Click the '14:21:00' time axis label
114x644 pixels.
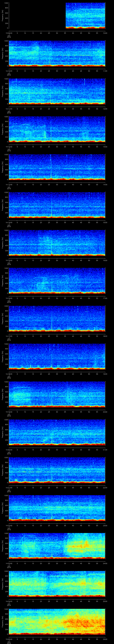coord(9,487)
